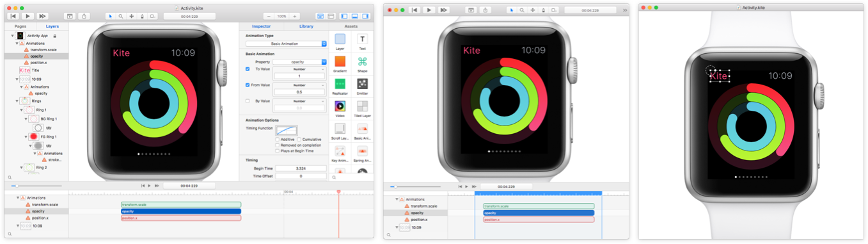Screen dimensions: 868x244
Task: Collapse the Activity App layer triangle
Action: pyautogui.click(x=12, y=36)
